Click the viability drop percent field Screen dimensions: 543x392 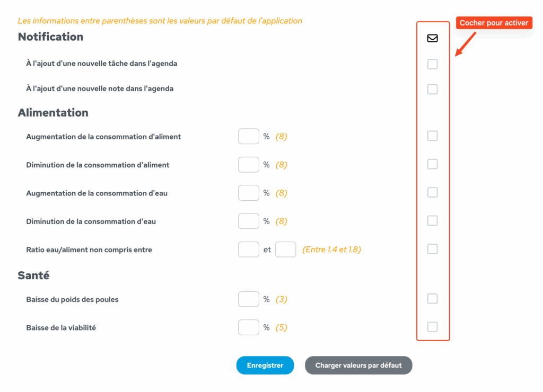pyautogui.click(x=249, y=327)
